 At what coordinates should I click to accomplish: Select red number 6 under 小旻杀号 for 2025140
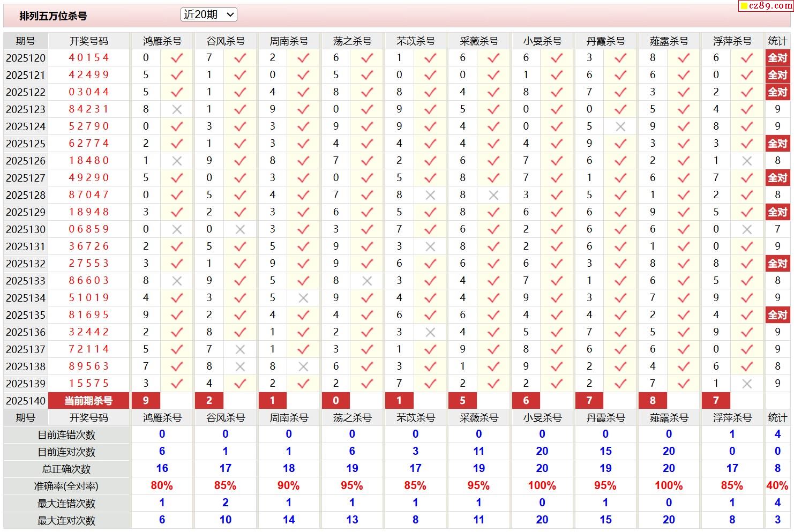pyautogui.click(x=526, y=400)
